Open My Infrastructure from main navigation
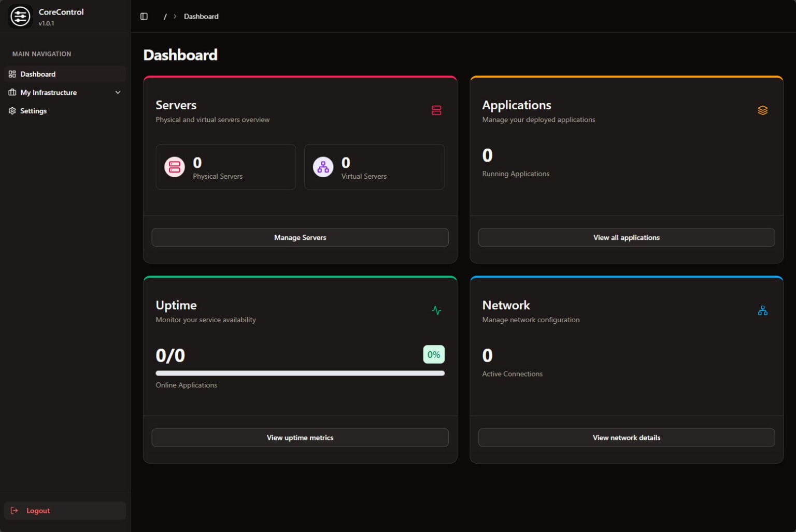Image resolution: width=796 pixels, height=532 pixels. tap(49, 92)
